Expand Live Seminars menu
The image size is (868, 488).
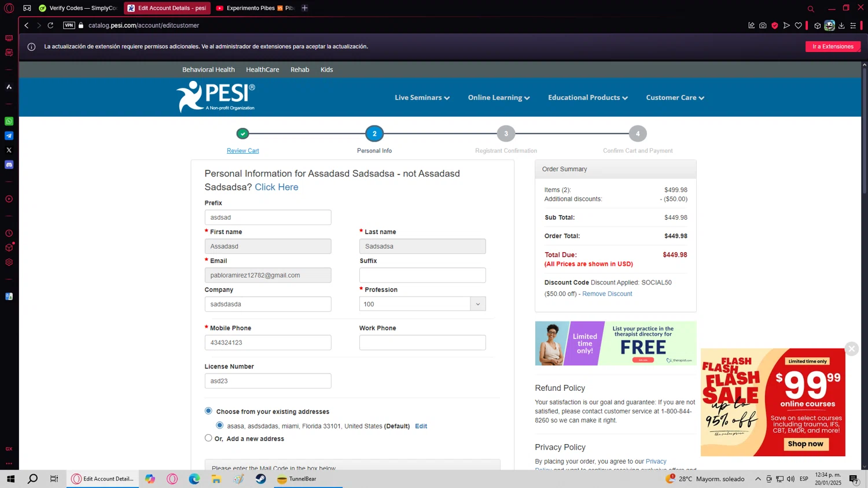pyautogui.click(x=422, y=98)
